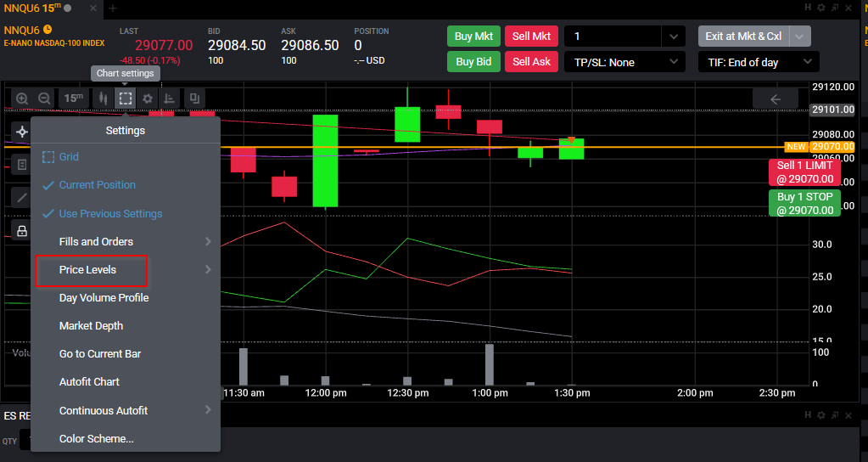Choose Autofit Chart menu item
The width and height of the screenshot is (868, 462).
(126, 382)
